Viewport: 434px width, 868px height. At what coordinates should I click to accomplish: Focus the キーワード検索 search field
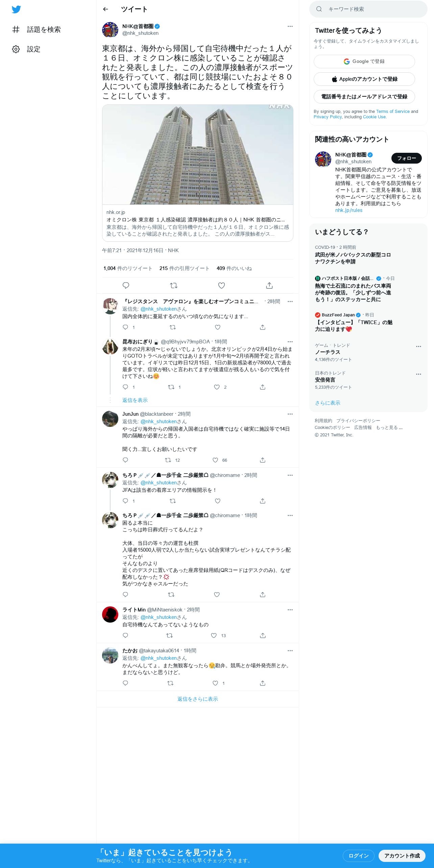tap(368, 9)
